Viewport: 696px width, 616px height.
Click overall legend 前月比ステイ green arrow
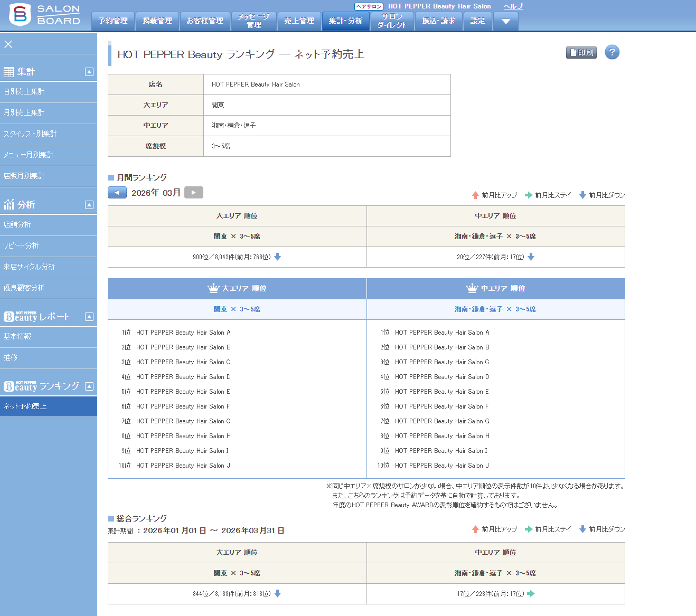tap(529, 529)
